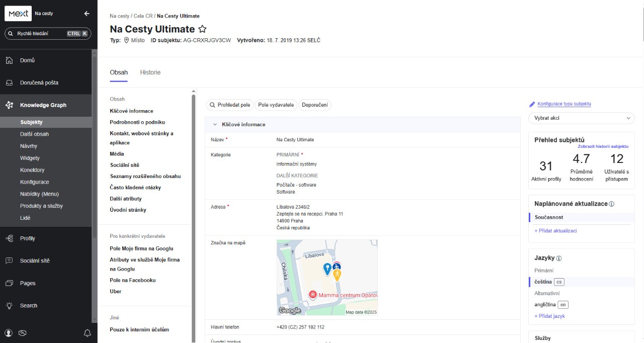Viewport: 644px width, 343px height.
Task: Click Konfigurace typu subjektu link
Action: (x=563, y=104)
